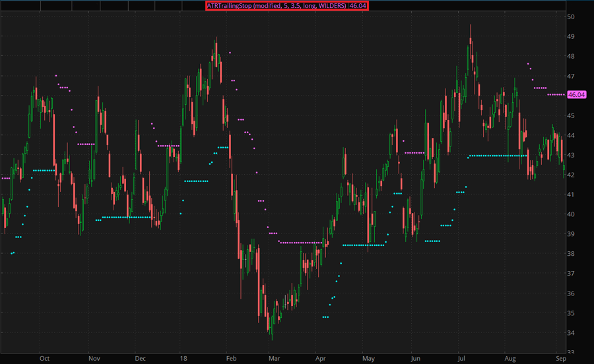594x364 pixels.
Task: Click the Sep label on time axis
Action: [x=560, y=358]
